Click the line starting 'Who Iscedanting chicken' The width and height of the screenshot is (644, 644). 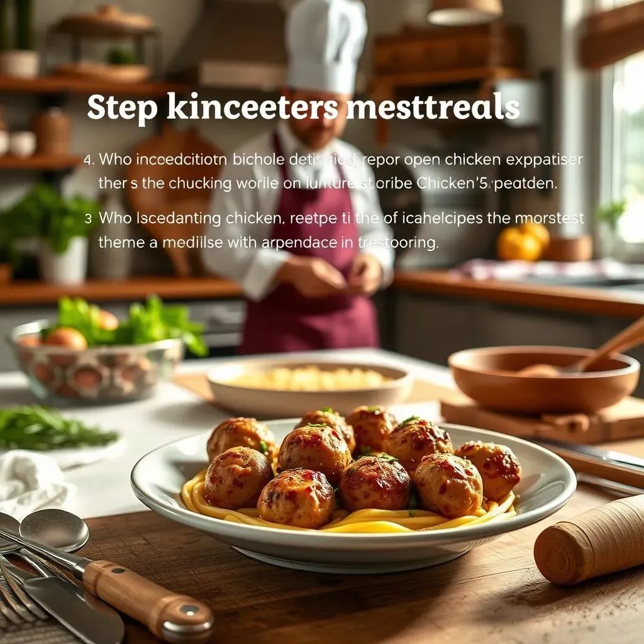341,218
